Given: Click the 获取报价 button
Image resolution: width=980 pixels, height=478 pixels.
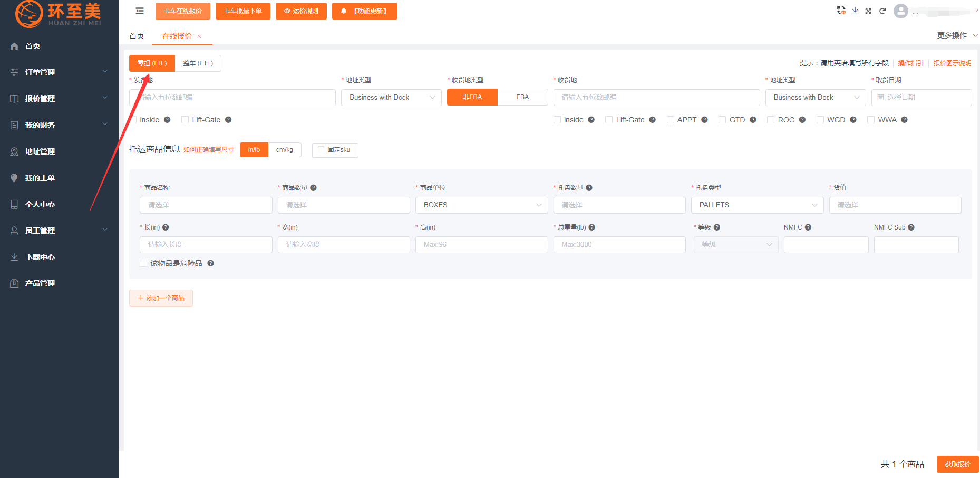Looking at the screenshot, I should click(957, 464).
